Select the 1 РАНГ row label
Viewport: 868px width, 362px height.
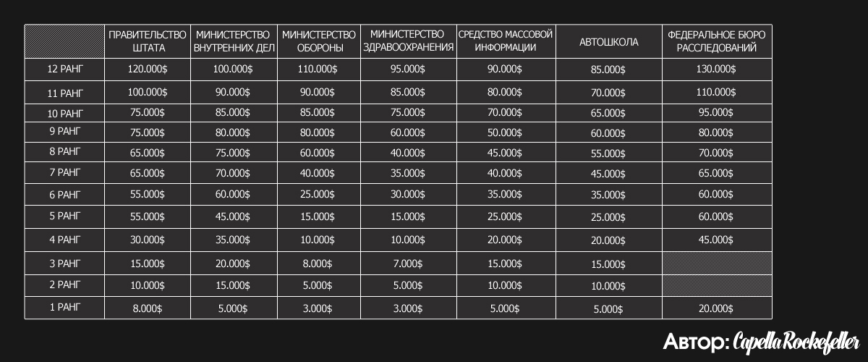coord(64,308)
